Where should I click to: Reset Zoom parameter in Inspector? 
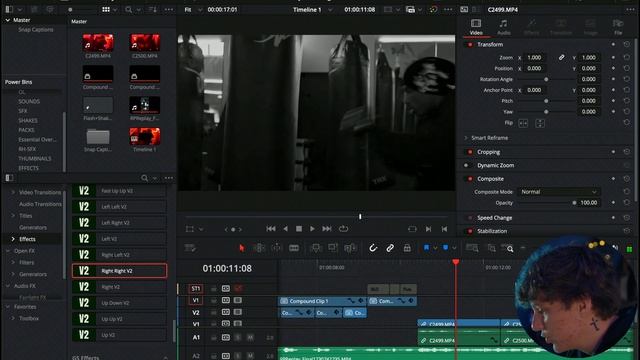coord(627,58)
